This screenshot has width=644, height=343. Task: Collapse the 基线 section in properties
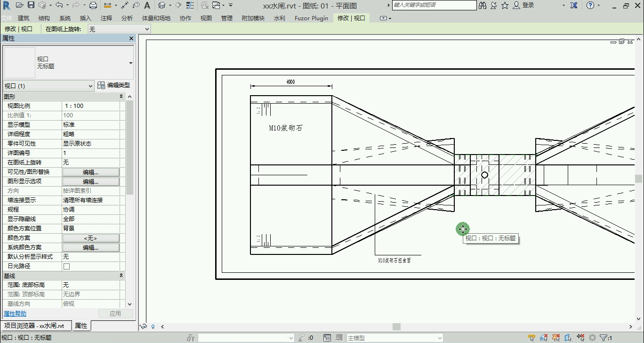coord(121,276)
